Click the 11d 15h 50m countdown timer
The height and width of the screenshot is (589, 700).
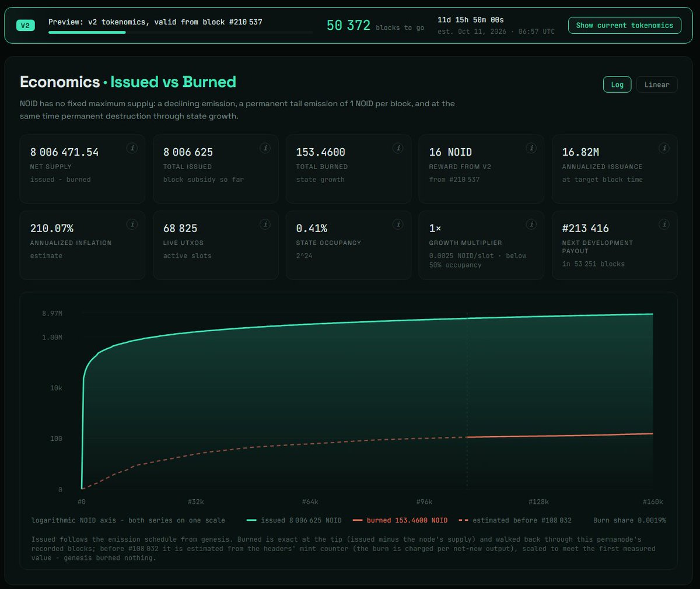point(471,20)
